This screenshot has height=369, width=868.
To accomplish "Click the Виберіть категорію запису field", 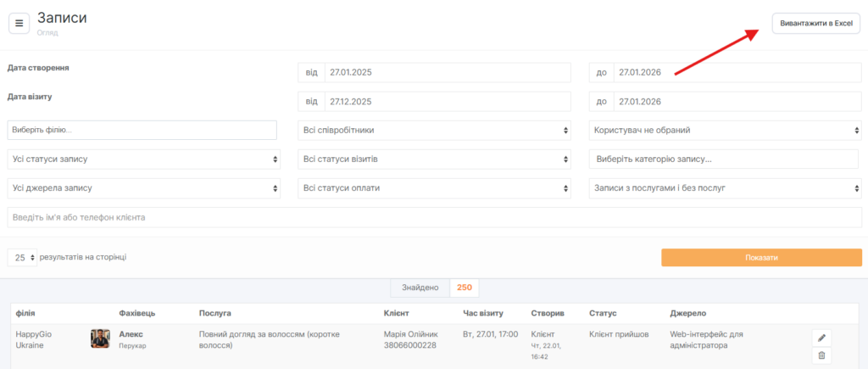I will tap(726, 159).
